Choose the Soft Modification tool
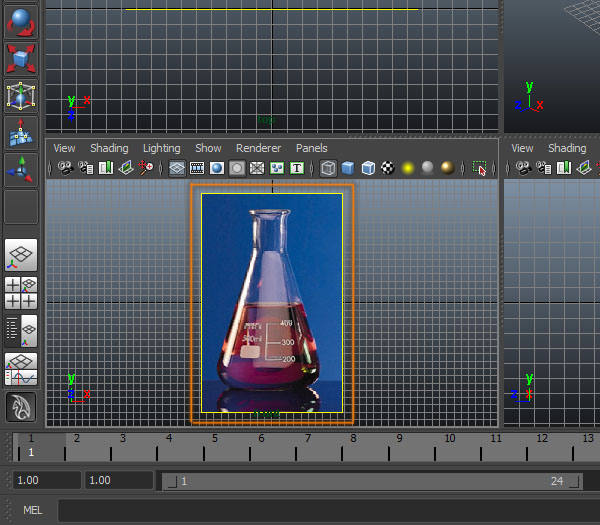 tap(21, 132)
